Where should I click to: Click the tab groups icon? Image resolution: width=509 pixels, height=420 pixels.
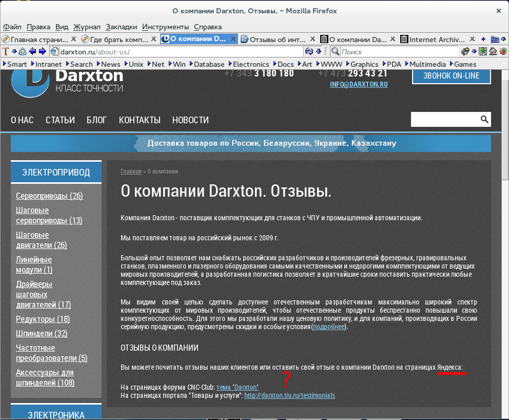495,40
